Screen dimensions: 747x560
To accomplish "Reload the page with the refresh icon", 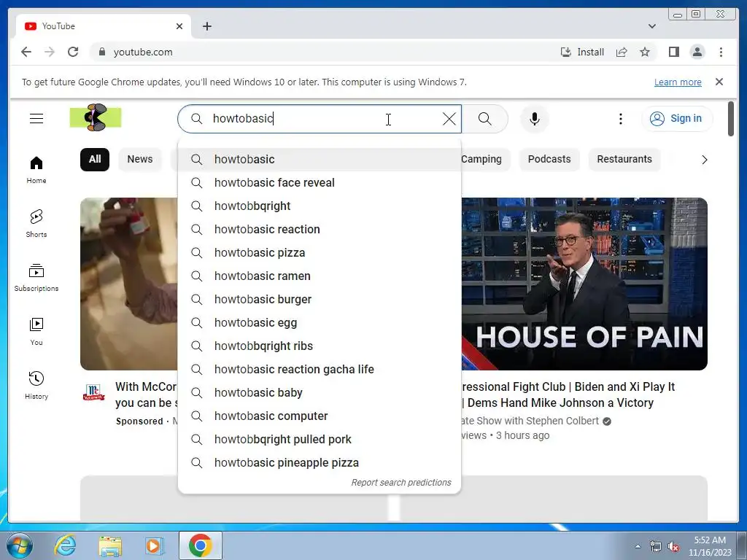I will click(x=73, y=52).
